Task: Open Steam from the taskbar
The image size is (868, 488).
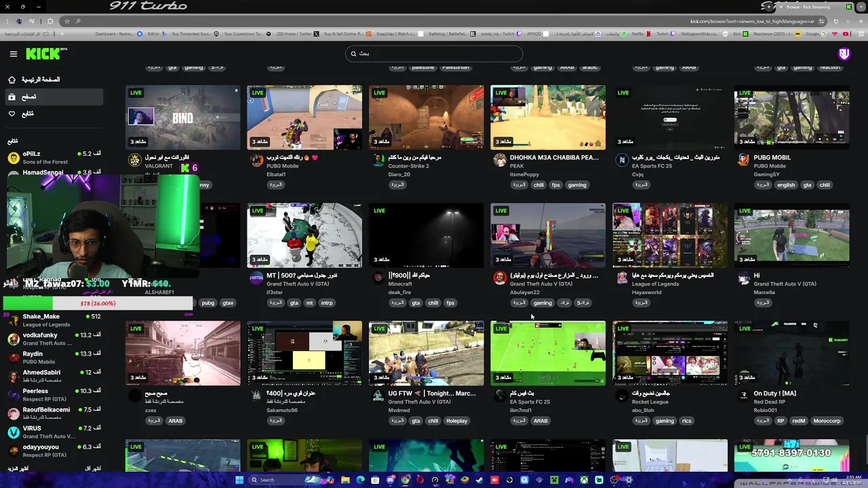Action: (479, 480)
